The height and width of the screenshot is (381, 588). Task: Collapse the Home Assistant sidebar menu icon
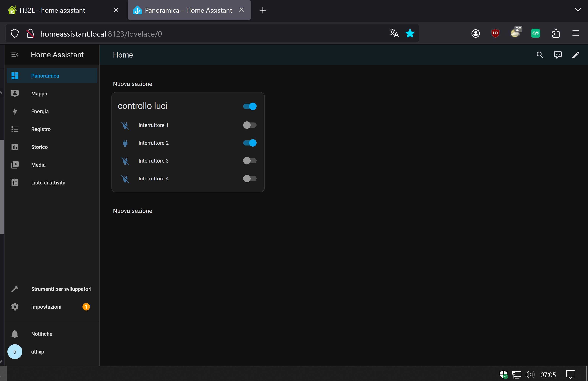pyautogui.click(x=15, y=55)
